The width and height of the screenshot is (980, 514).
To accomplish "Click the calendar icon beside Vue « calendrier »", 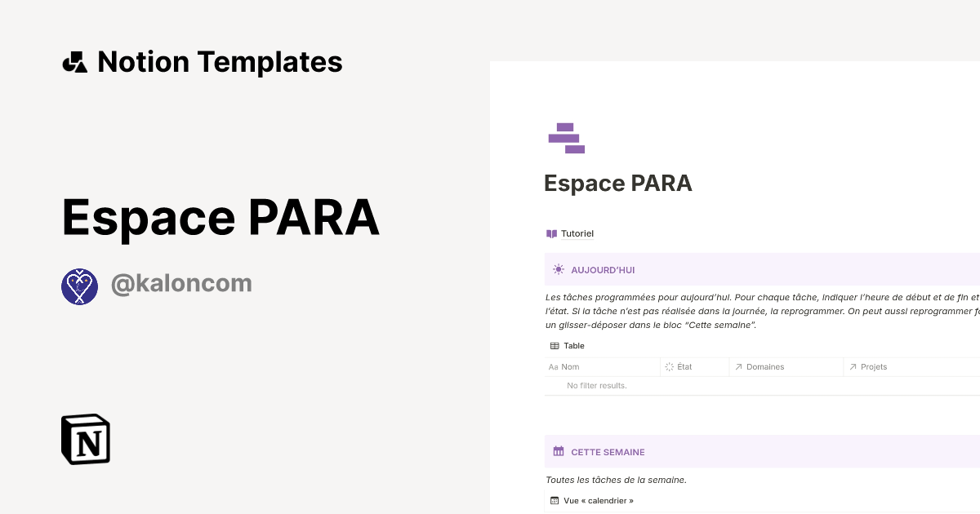I will click(x=555, y=500).
